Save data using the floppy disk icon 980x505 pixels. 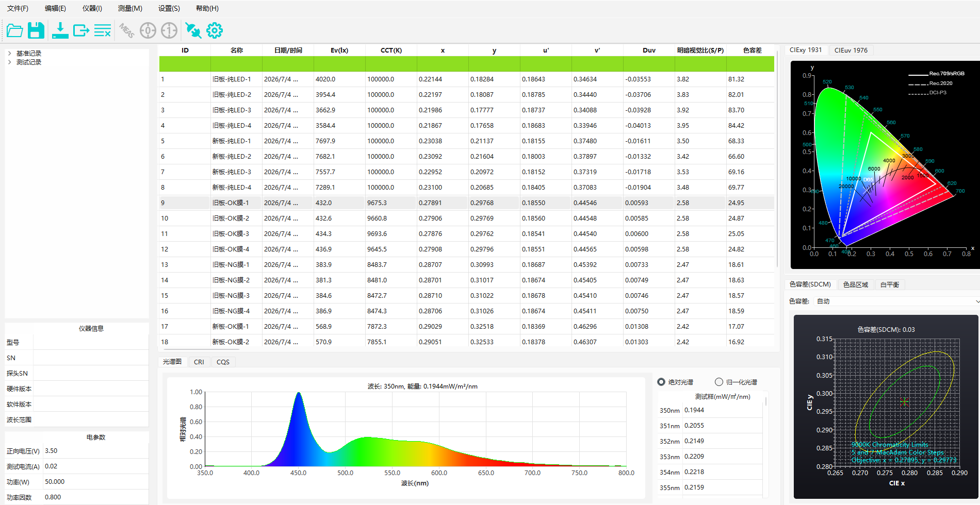[x=36, y=31]
